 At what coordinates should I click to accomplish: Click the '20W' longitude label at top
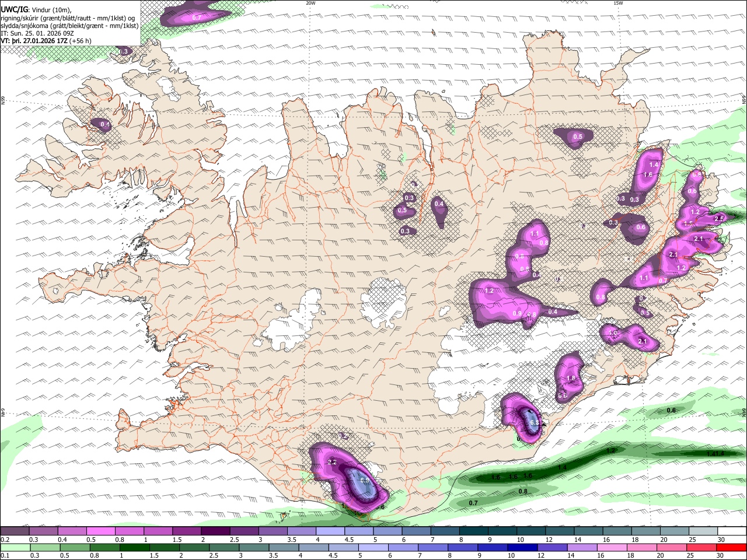click(x=310, y=3)
